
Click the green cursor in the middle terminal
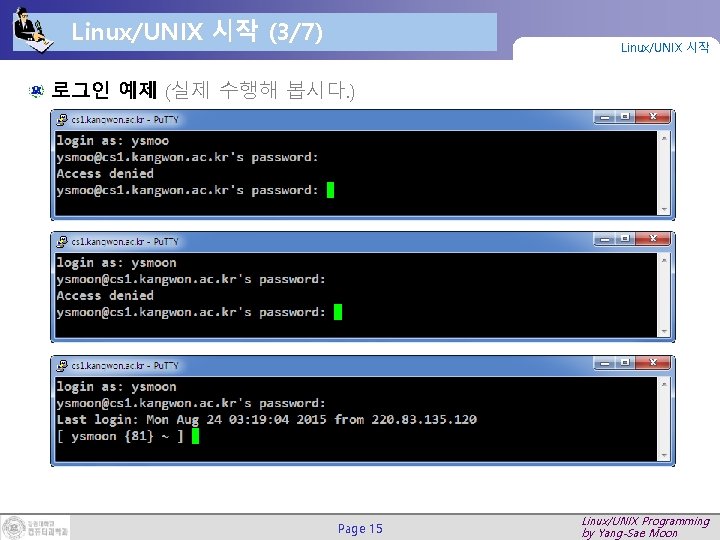tap(338, 312)
